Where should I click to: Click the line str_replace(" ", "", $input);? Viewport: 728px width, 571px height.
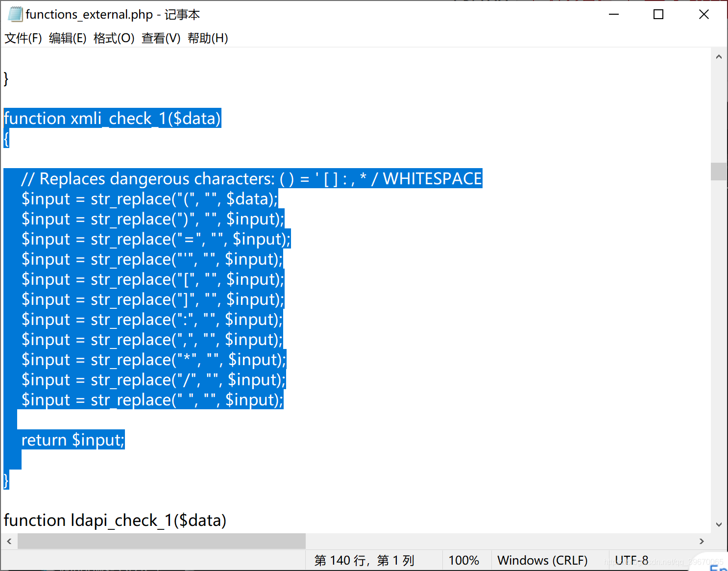(152, 399)
